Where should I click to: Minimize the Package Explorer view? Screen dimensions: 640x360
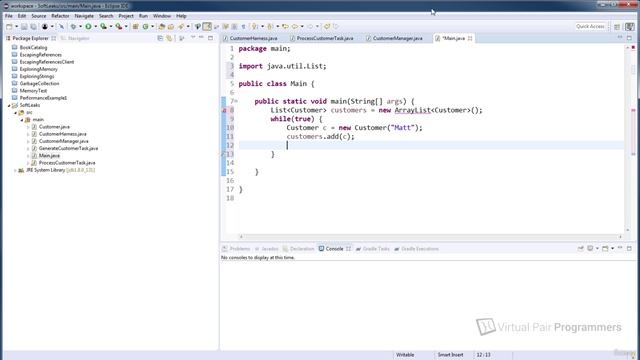coord(201,38)
